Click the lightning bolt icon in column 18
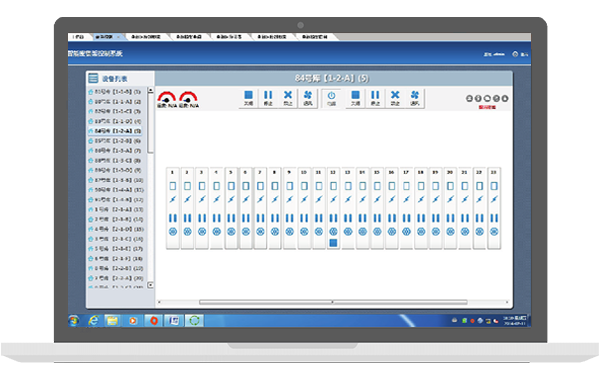 [x=421, y=199]
